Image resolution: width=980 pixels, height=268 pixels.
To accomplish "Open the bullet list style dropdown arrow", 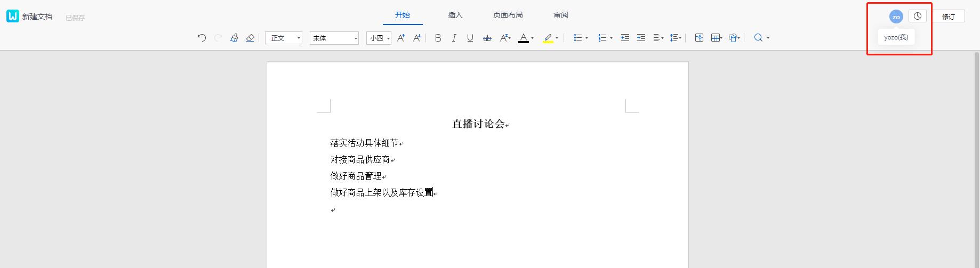I will click(x=587, y=38).
